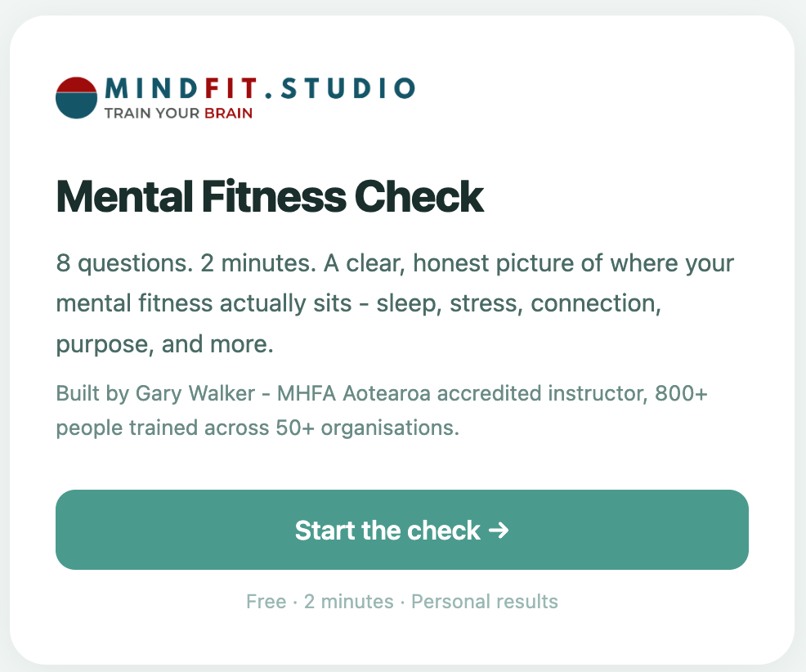Click the sleep, stress, connection text line
This screenshot has width=806, height=672.
coord(518,303)
